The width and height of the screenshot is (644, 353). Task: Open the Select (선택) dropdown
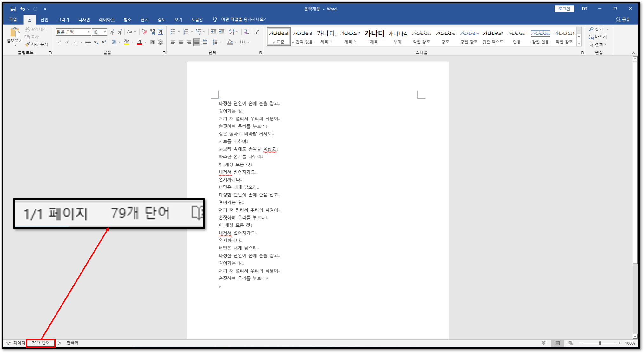click(598, 44)
